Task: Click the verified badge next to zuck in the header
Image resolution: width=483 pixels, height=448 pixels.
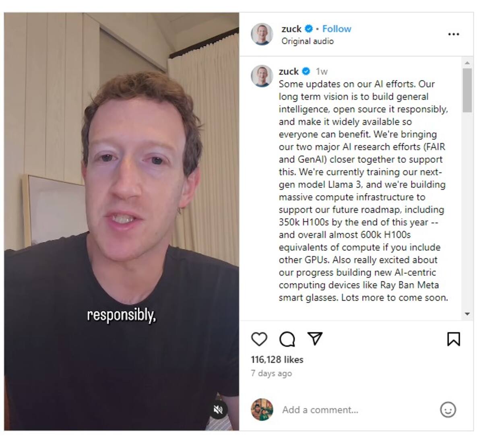Action: [309, 29]
